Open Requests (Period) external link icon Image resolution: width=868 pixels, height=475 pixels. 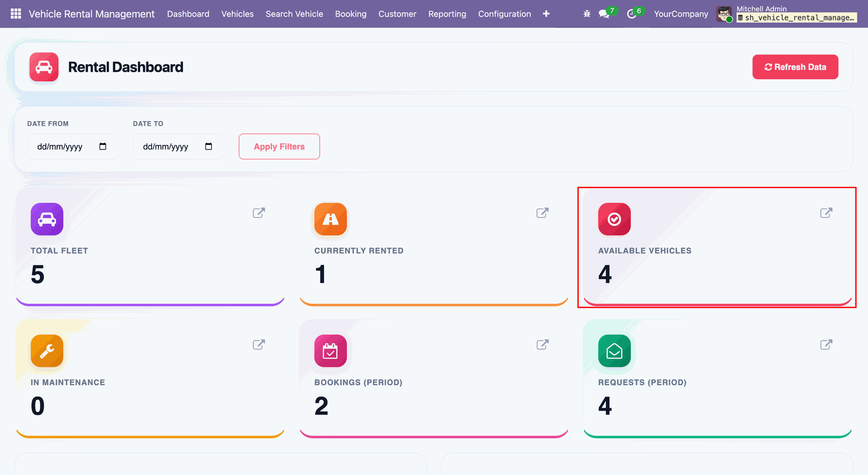(826, 345)
